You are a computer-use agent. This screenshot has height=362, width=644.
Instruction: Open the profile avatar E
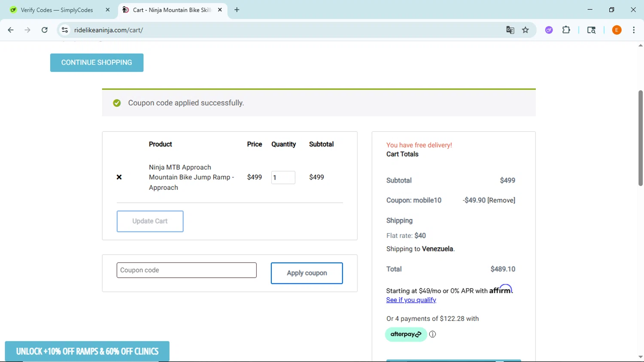coord(617,30)
